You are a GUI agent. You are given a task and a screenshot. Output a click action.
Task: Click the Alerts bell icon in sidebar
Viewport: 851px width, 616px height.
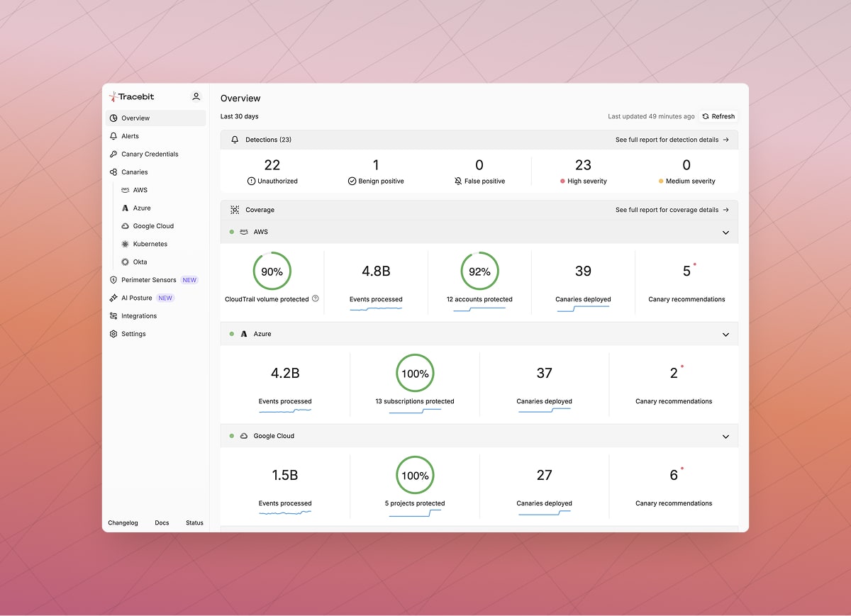pyautogui.click(x=113, y=136)
